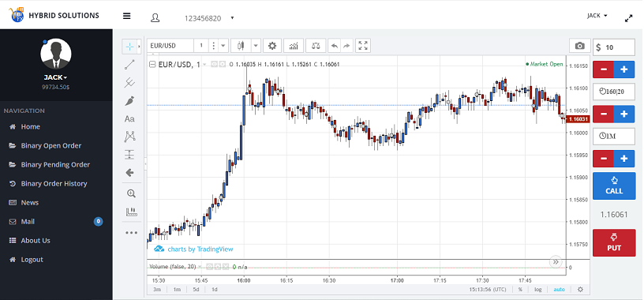This screenshot has width=644, height=300.
Task: Switch chart to fullscreen mode
Action: tap(363, 46)
